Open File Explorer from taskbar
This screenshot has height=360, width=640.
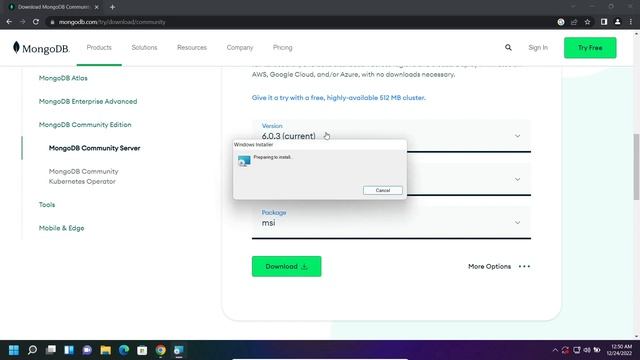pos(105,350)
